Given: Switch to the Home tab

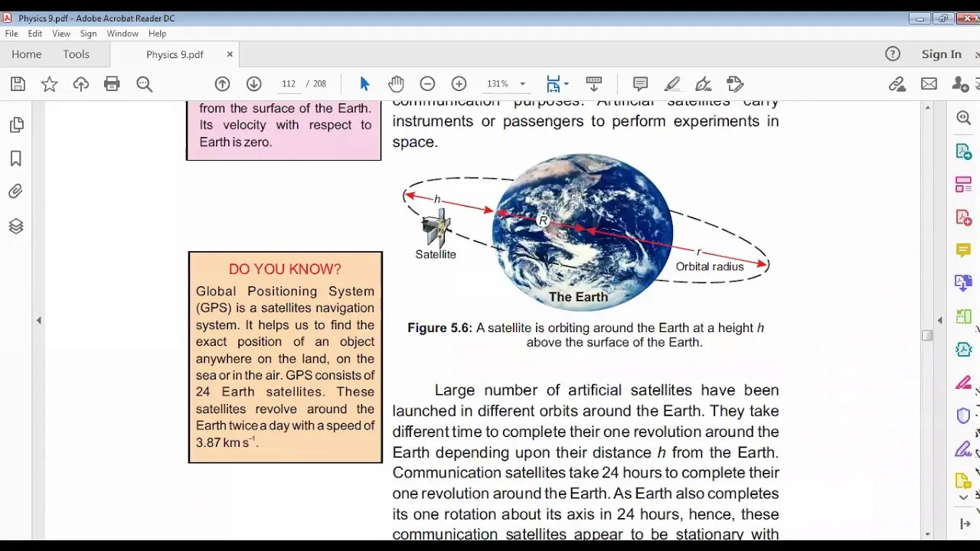Looking at the screenshot, I should [27, 54].
